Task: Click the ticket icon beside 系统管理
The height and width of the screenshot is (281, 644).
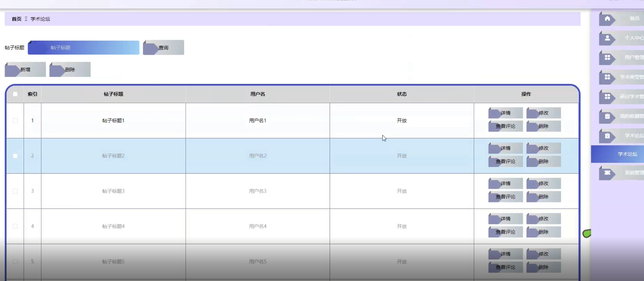Action: tap(607, 173)
